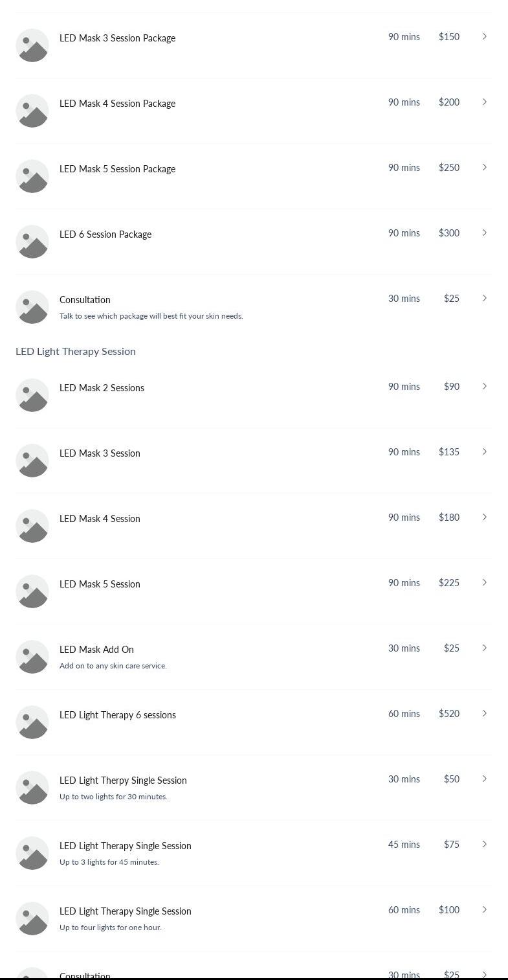
Task: Select the LED 6 Session Package title
Action: (105, 234)
